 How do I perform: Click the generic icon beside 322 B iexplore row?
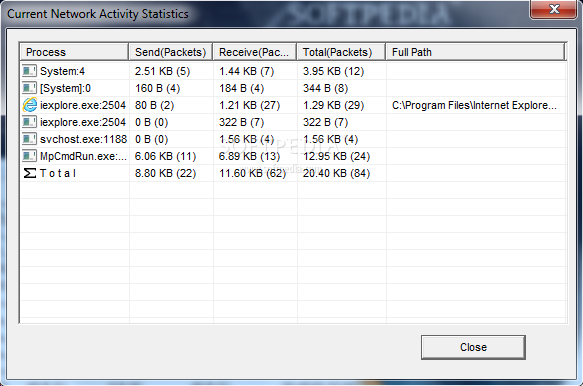[x=29, y=122]
